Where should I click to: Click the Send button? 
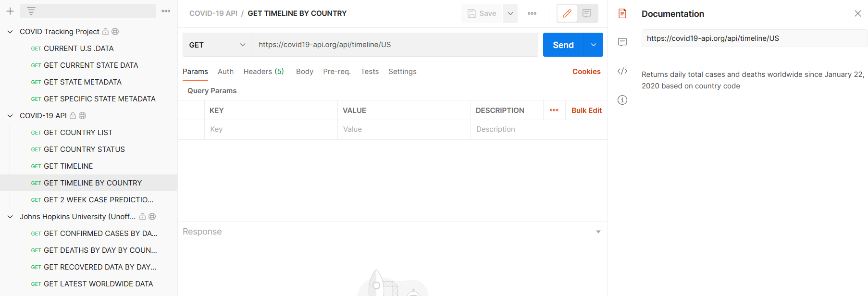[x=563, y=45]
